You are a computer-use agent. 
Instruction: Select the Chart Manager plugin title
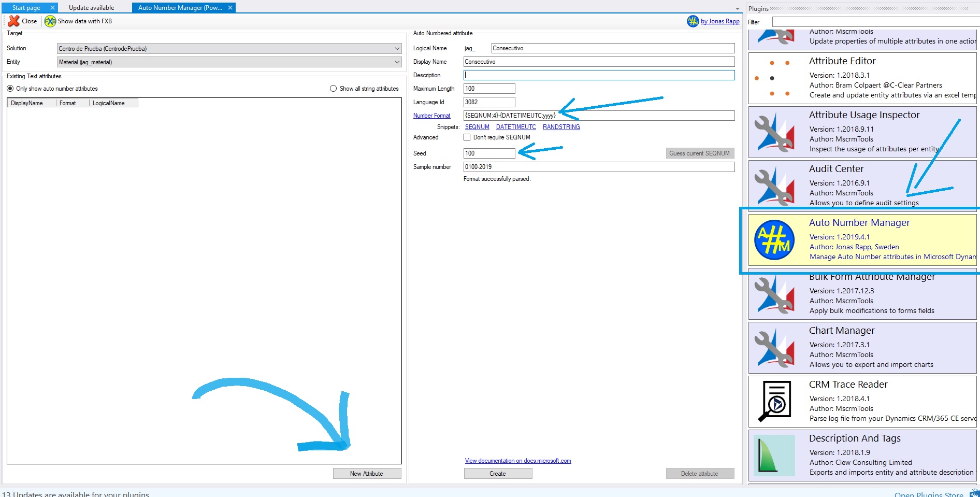coord(842,331)
